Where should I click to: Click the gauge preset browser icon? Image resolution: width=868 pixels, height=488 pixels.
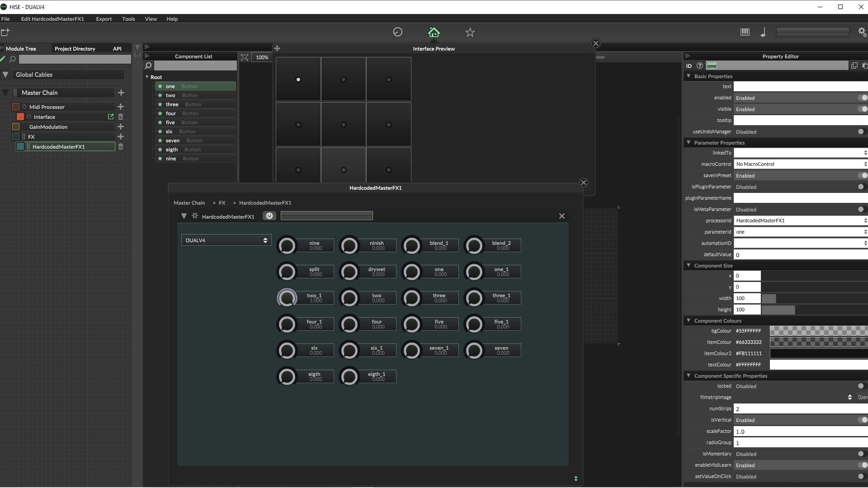398,32
